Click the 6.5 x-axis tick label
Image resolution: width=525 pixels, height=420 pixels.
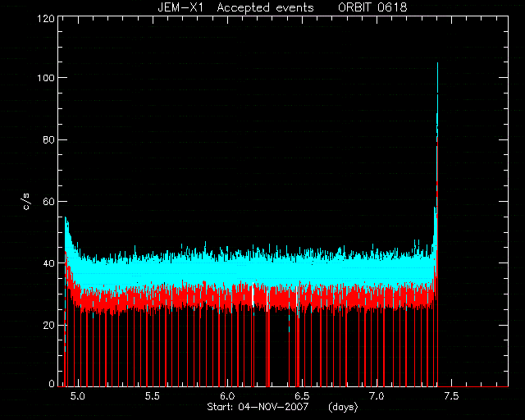pyautogui.click(x=302, y=396)
